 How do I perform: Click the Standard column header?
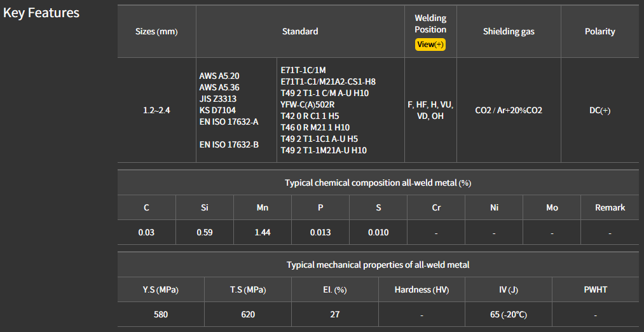[x=300, y=31]
